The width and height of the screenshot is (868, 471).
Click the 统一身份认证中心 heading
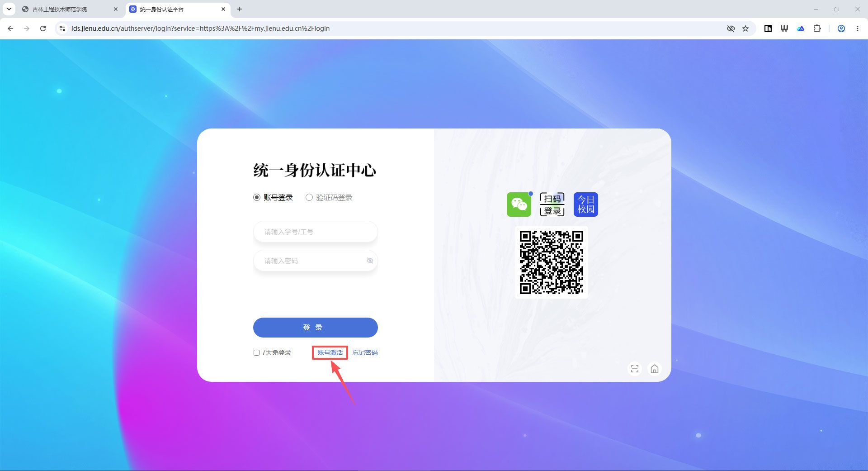315,171
